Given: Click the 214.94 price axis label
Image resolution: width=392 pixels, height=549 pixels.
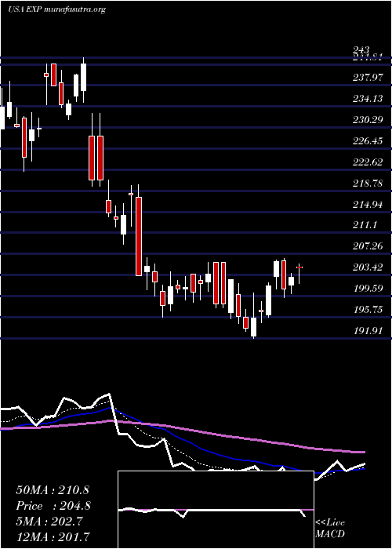Looking at the screenshot, I should 368,205.
